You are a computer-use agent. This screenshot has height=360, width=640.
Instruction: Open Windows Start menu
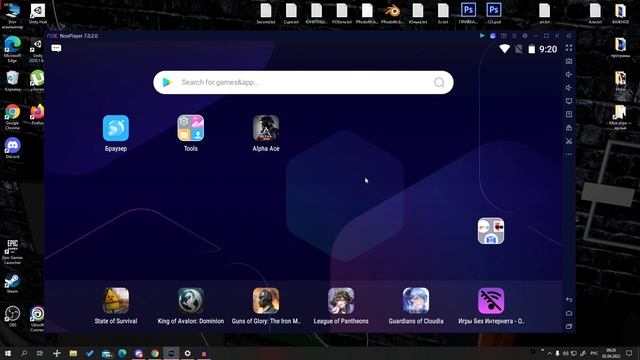pyautogui.click(x=8, y=353)
